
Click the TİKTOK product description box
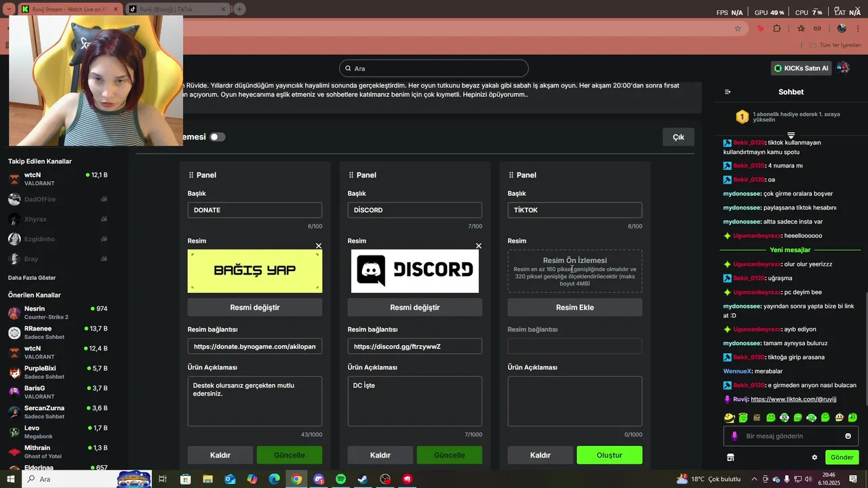pyautogui.click(x=575, y=401)
